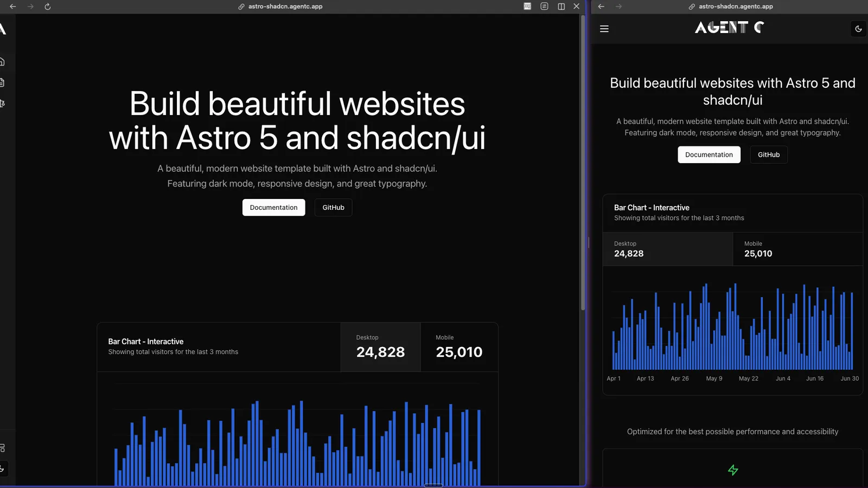Click the forward arrow in left pane

pos(30,7)
